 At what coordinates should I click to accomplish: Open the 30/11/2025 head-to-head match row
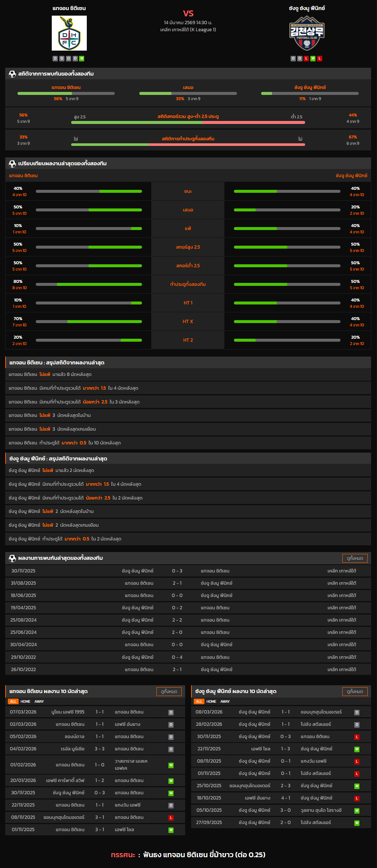pos(188,571)
